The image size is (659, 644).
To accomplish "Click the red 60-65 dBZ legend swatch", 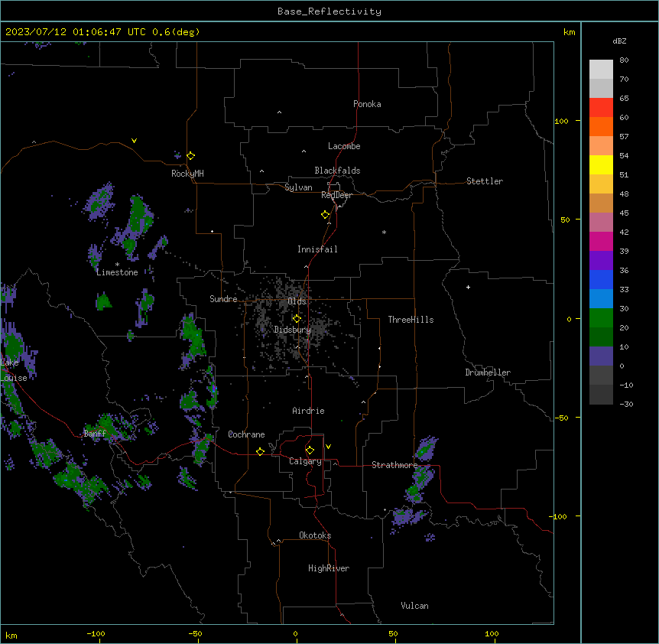I will (x=601, y=108).
